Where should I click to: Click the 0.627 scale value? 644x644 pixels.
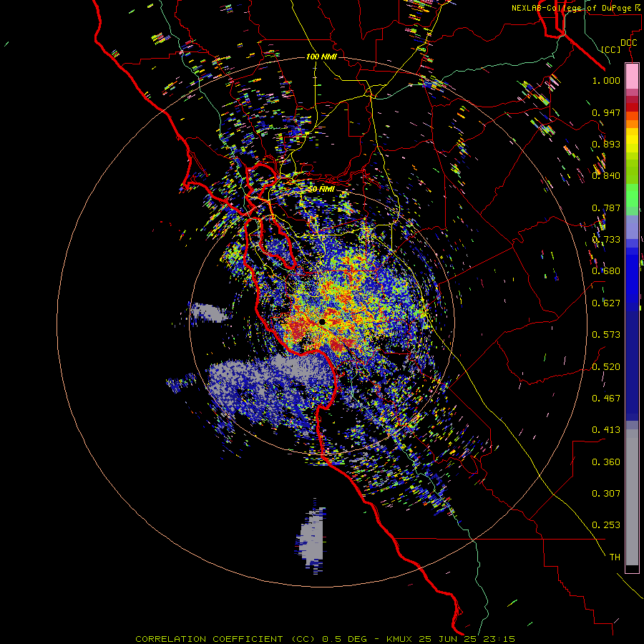tap(606, 303)
